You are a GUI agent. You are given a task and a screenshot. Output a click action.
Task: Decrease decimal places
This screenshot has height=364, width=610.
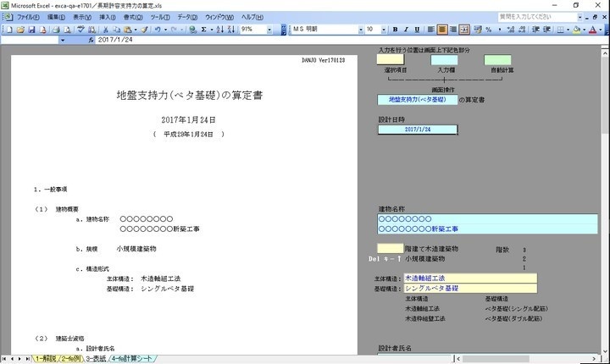click(x=522, y=30)
